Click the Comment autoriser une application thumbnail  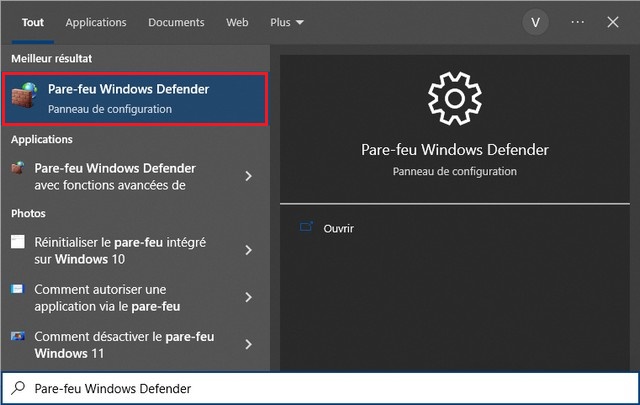coord(18,289)
